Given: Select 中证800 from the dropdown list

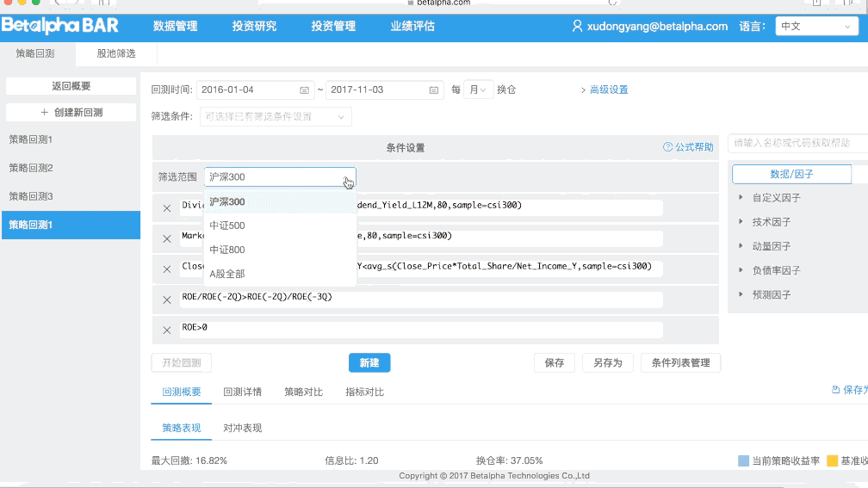Looking at the screenshot, I should point(280,250).
